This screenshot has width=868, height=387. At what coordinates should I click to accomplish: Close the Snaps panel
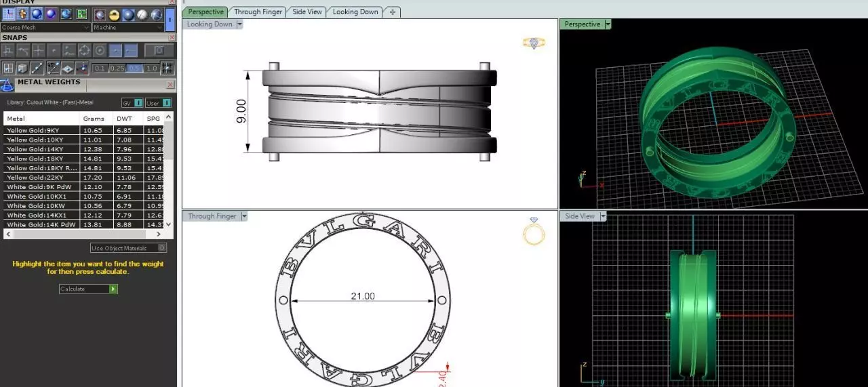pos(171,37)
